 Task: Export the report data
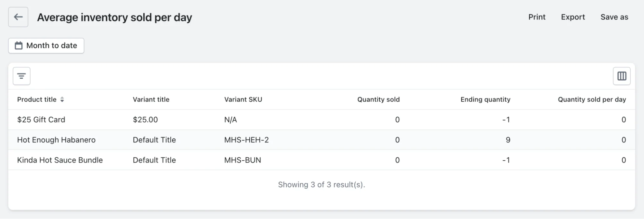(573, 17)
